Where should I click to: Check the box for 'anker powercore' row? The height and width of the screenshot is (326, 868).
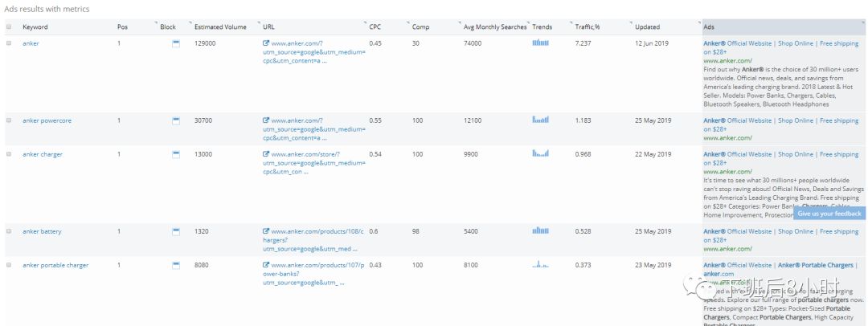(x=8, y=120)
